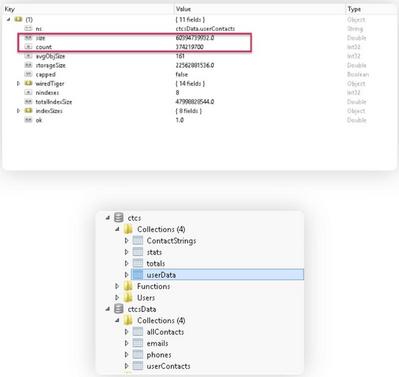Click the emails collection table icon
The width and height of the screenshot is (399, 377).
(x=138, y=343)
